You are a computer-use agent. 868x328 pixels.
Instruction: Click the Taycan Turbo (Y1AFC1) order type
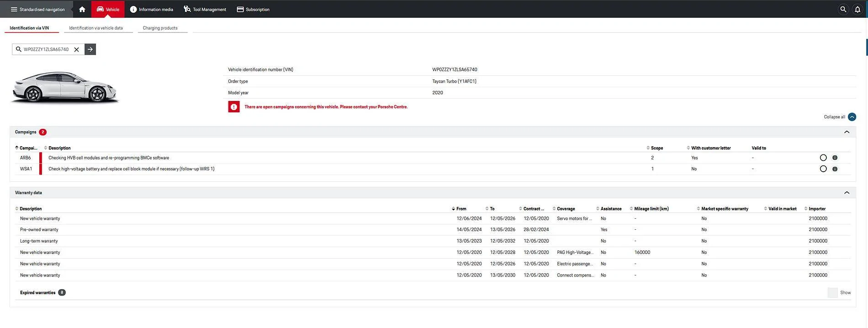(x=455, y=81)
